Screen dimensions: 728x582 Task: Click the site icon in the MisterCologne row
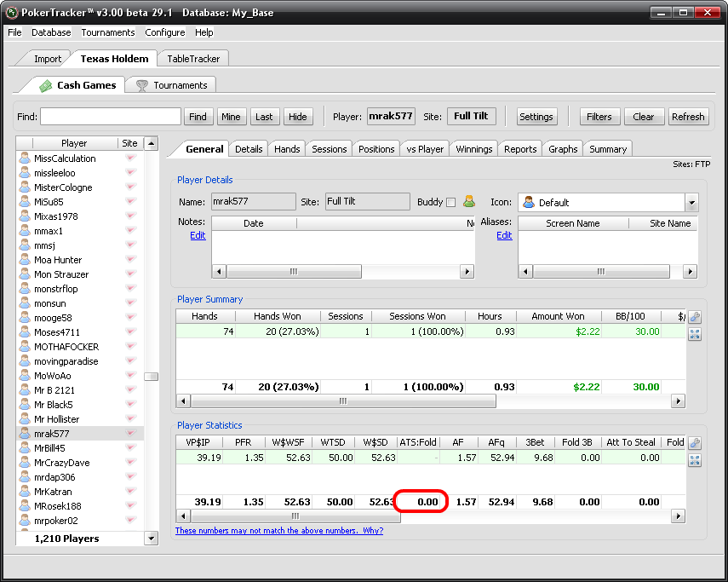pyautogui.click(x=130, y=187)
